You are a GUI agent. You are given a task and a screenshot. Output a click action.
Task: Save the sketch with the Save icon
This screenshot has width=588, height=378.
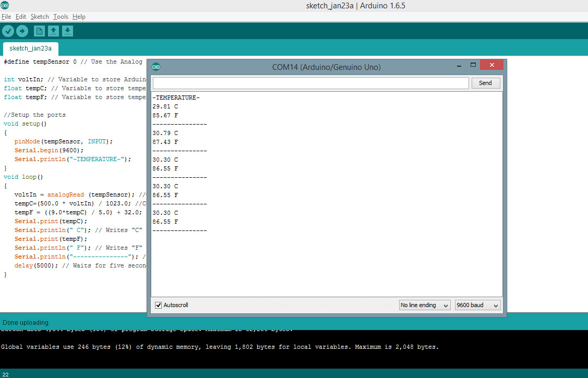tap(67, 31)
